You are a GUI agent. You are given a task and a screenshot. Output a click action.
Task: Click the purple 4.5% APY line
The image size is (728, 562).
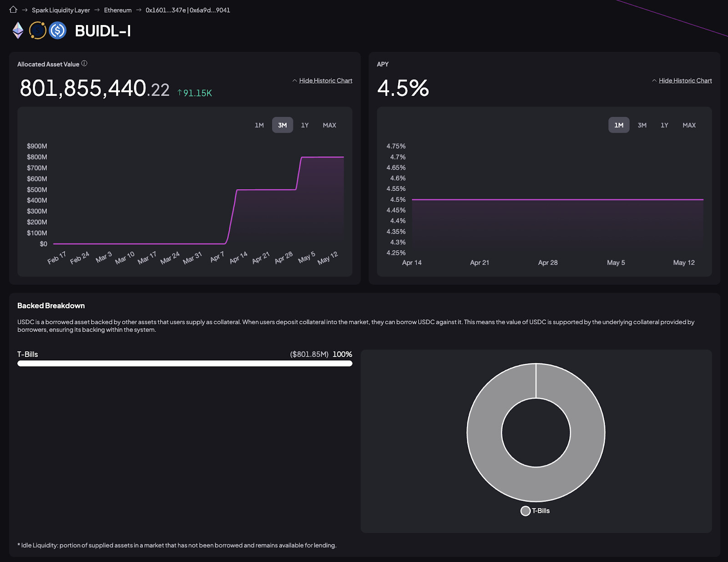pos(557,200)
